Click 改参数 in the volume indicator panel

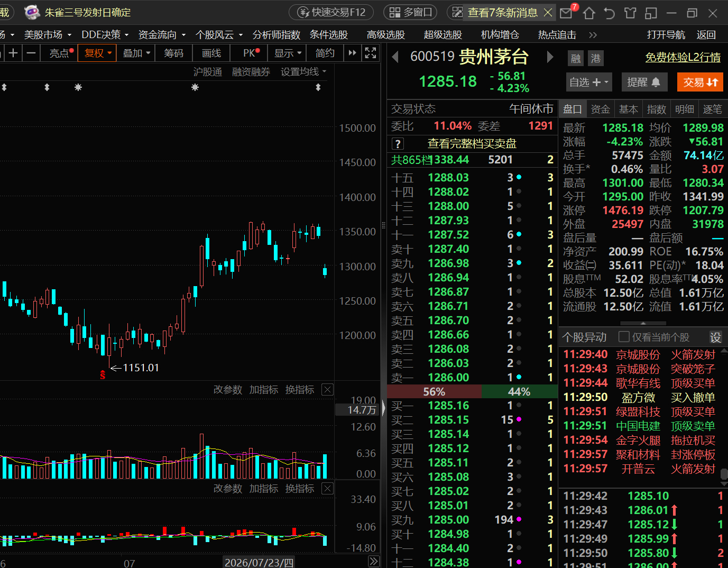pyautogui.click(x=228, y=390)
